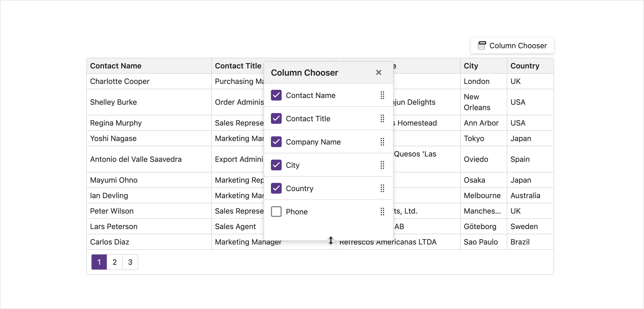Image resolution: width=644 pixels, height=309 pixels.
Task: Click the Contact Title column header
Action: [238, 66]
